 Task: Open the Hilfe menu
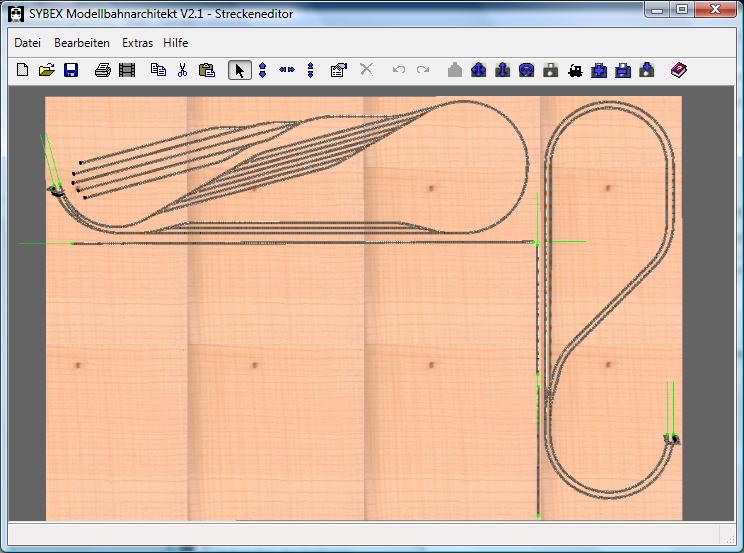click(175, 43)
